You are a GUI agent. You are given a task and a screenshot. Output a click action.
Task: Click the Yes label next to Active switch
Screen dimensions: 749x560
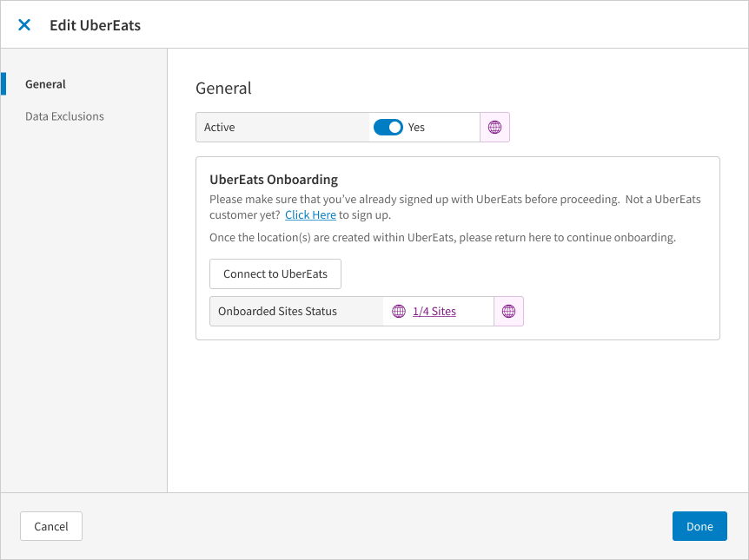[x=416, y=127]
